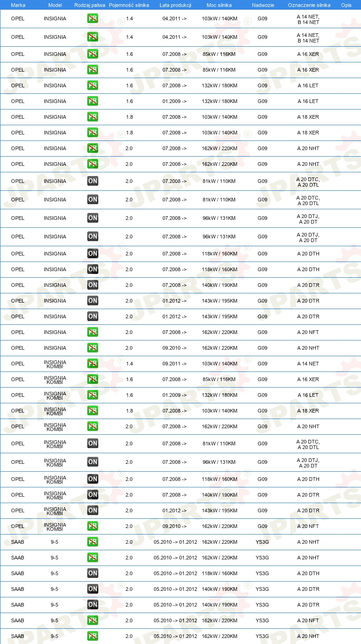Click diesel ON icon in Insignia Kombi 143kW row
The image size is (361, 644).
coord(93,510)
